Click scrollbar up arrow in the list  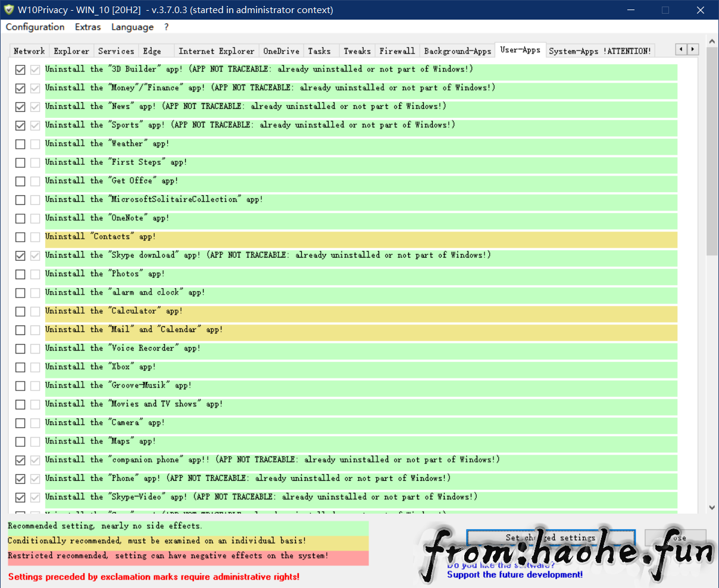712,42
